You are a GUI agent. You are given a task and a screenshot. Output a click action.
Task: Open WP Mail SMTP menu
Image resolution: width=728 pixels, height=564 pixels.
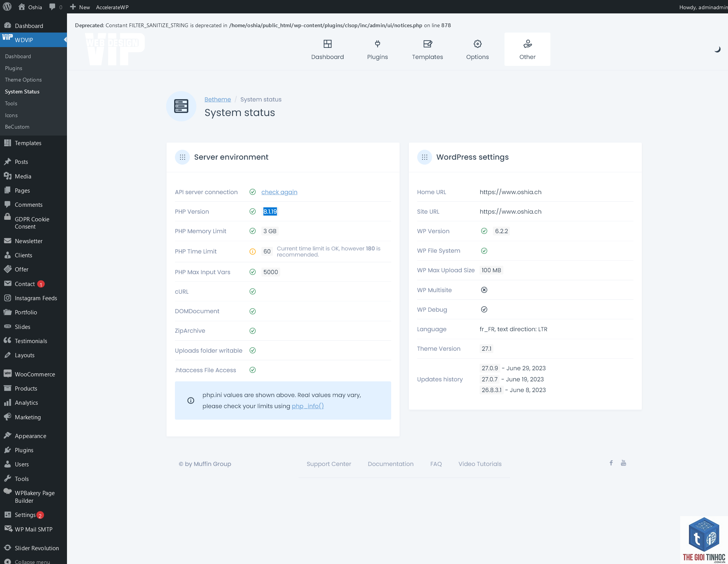pyautogui.click(x=33, y=529)
